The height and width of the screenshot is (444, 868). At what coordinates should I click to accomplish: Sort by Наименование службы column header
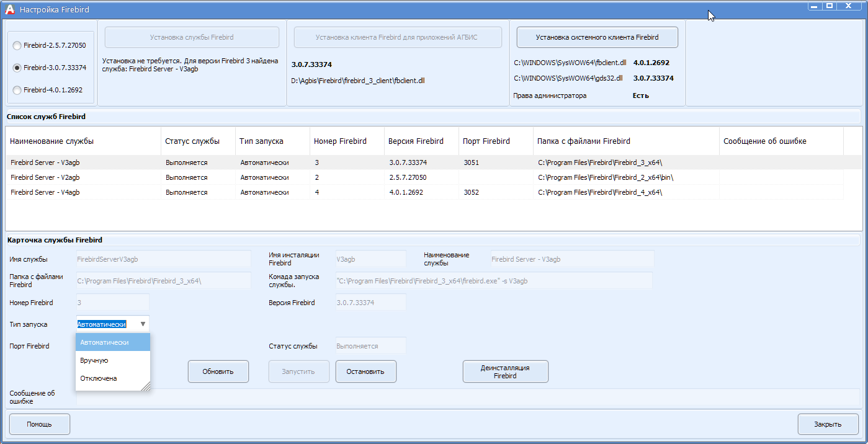(x=83, y=141)
